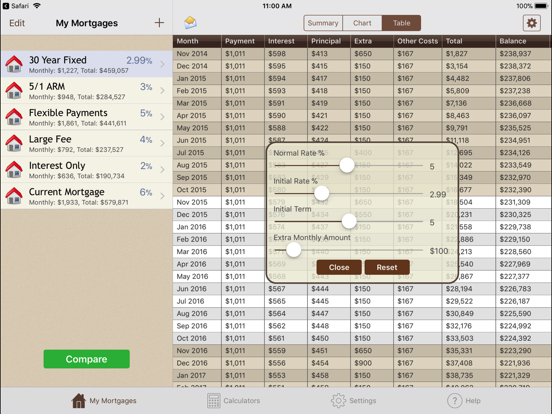Tap the house icon for Large Fee
552x414 pixels.
14,143
